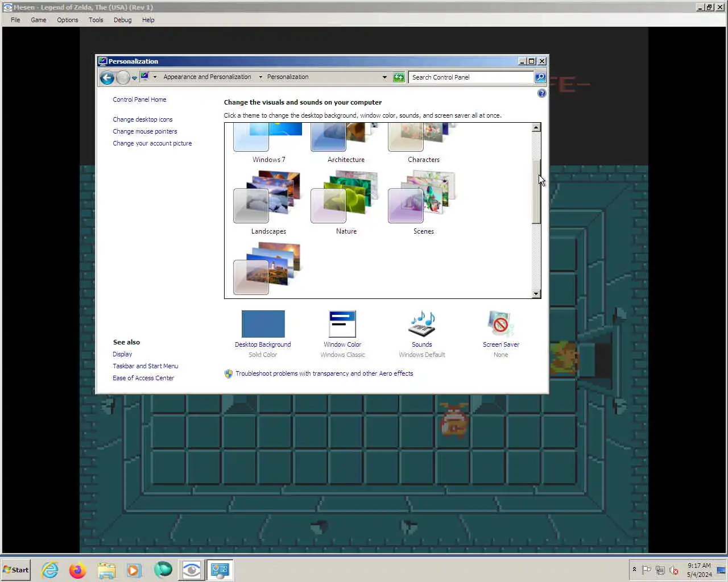Image resolution: width=728 pixels, height=582 pixels.
Task: Open the Control Panel help icon
Action: click(541, 93)
